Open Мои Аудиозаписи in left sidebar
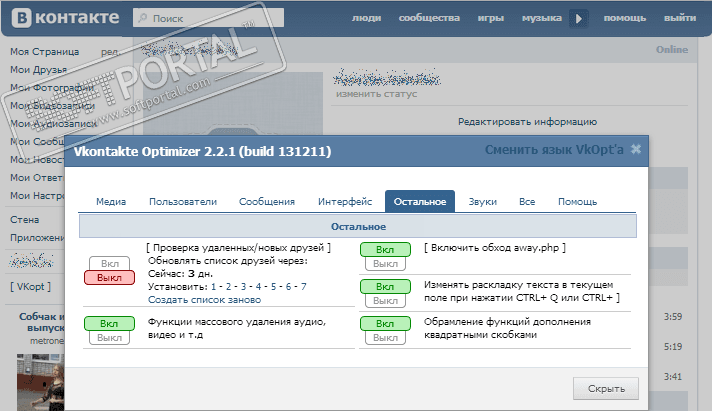This screenshot has height=411, width=712. point(54,124)
